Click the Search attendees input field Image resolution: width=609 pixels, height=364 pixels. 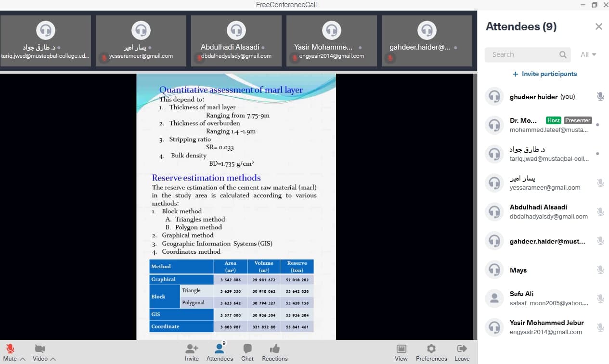[522, 54]
